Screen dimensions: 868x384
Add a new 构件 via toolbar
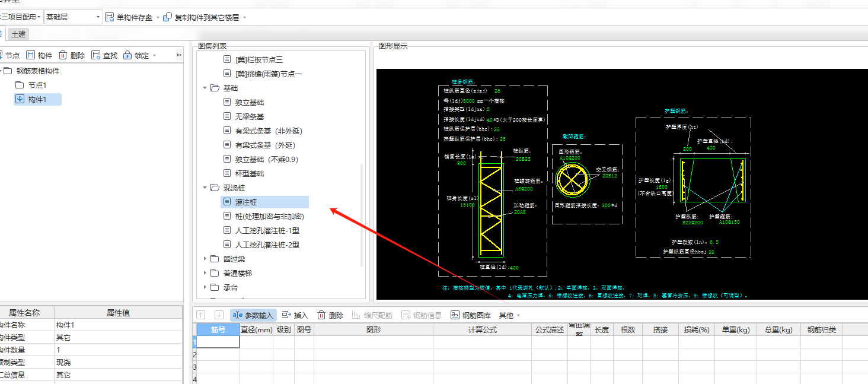tap(39, 55)
